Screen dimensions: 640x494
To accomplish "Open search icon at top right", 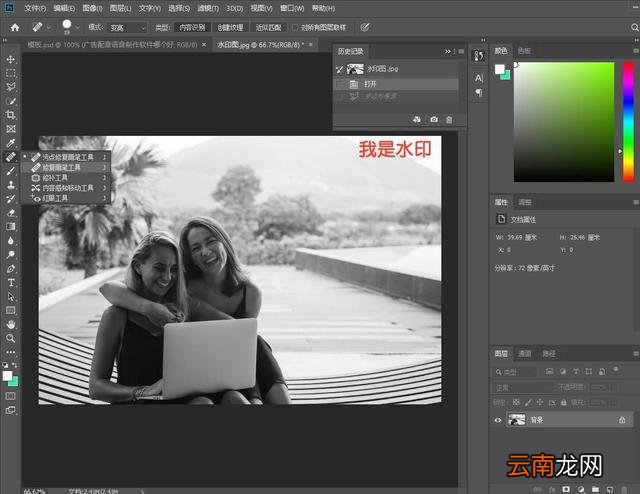I will (x=634, y=27).
